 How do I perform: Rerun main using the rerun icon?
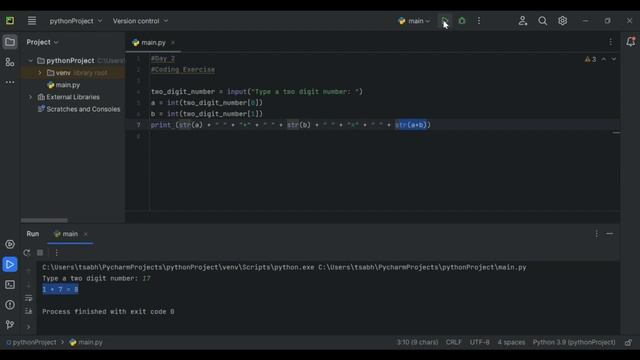pyautogui.click(x=27, y=253)
